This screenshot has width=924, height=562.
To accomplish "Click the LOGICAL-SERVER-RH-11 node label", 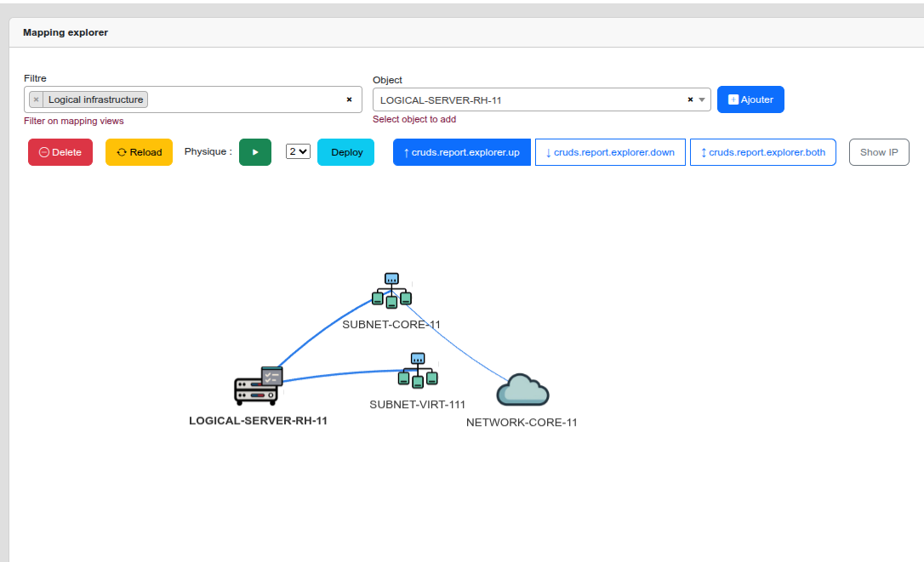I will pyautogui.click(x=258, y=420).
